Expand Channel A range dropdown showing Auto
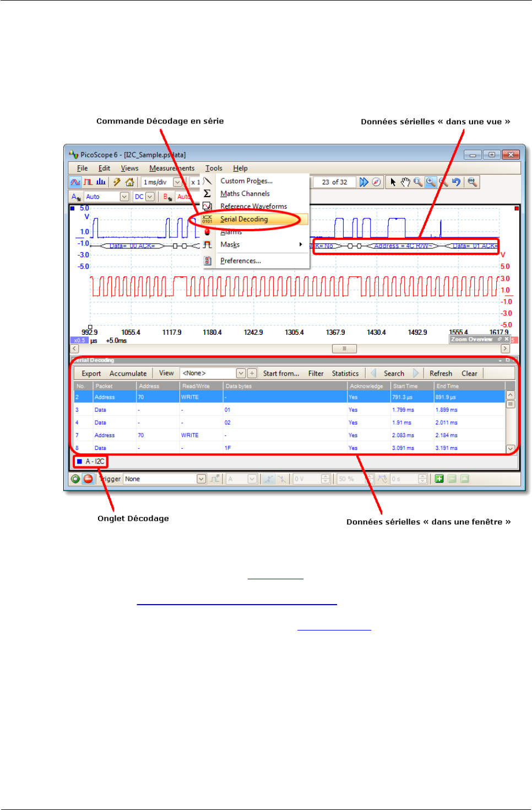The width and height of the screenshot is (532, 810). coord(124,197)
